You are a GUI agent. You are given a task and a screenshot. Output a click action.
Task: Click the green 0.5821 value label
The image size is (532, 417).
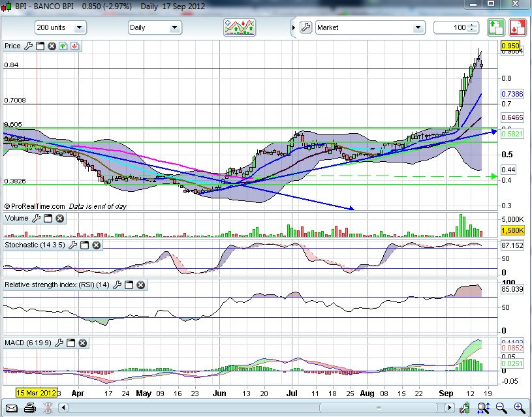tap(512, 134)
